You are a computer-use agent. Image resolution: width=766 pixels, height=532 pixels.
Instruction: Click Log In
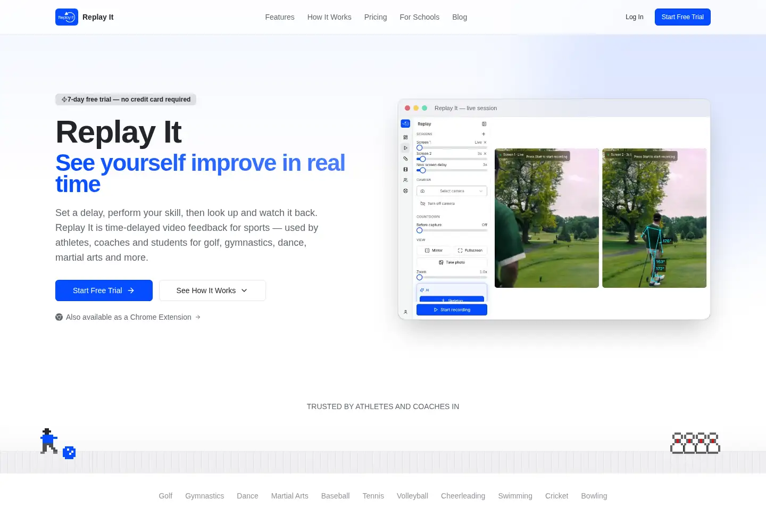[x=635, y=17]
